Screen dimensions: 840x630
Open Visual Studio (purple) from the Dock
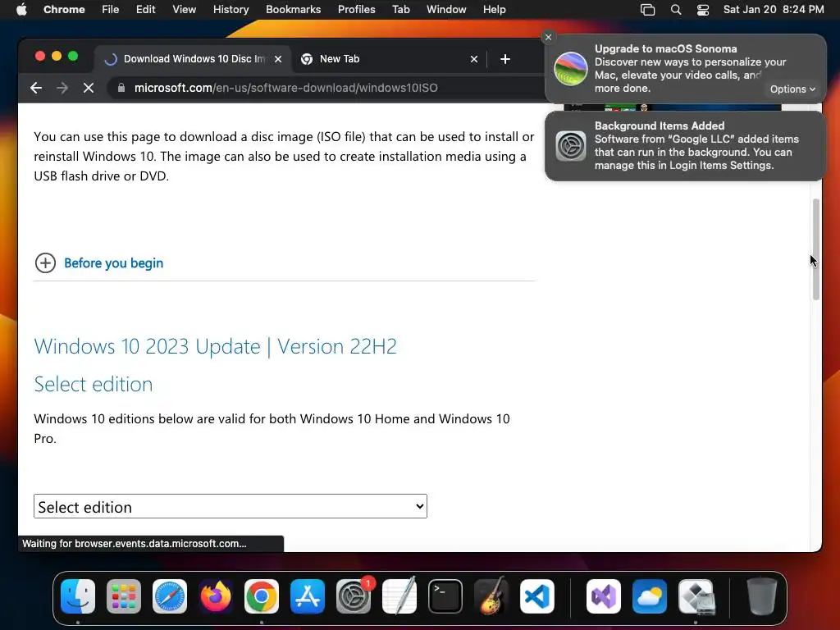coord(604,596)
